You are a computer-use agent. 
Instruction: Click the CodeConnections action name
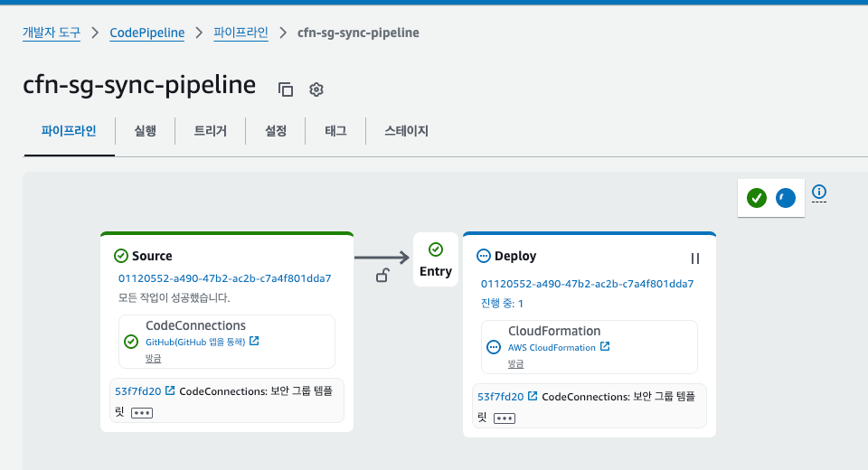tap(196, 325)
